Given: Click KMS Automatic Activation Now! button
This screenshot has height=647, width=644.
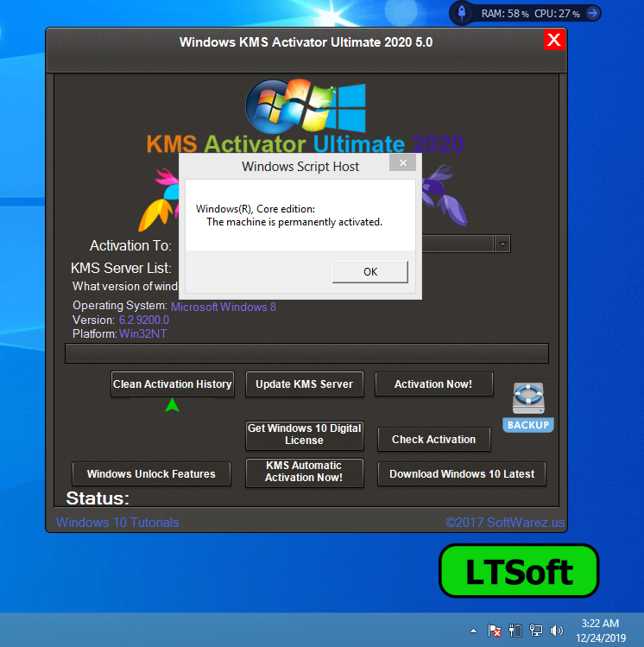Looking at the screenshot, I should [x=304, y=472].
